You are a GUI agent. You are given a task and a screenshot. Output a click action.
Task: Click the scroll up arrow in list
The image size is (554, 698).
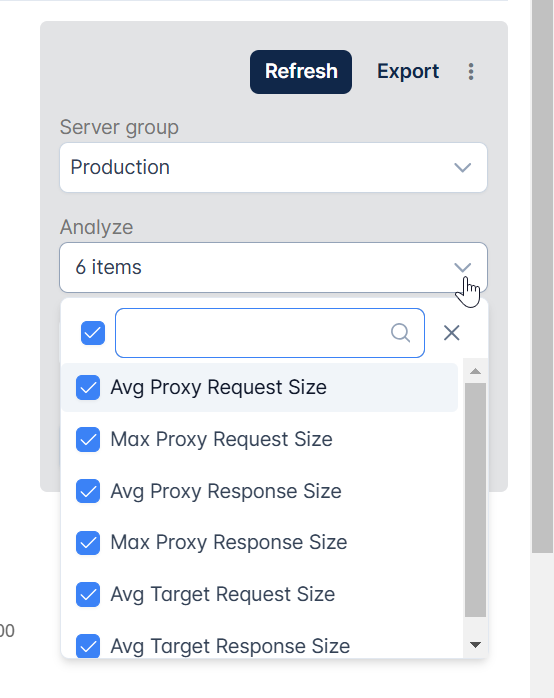(x=475, y=371)
